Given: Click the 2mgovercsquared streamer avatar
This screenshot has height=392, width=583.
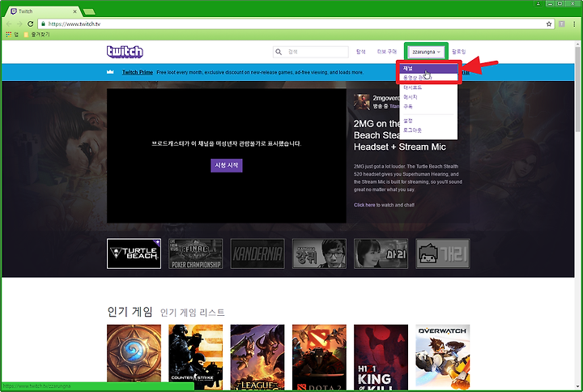Looking at the screenshot, I should 362,102.
